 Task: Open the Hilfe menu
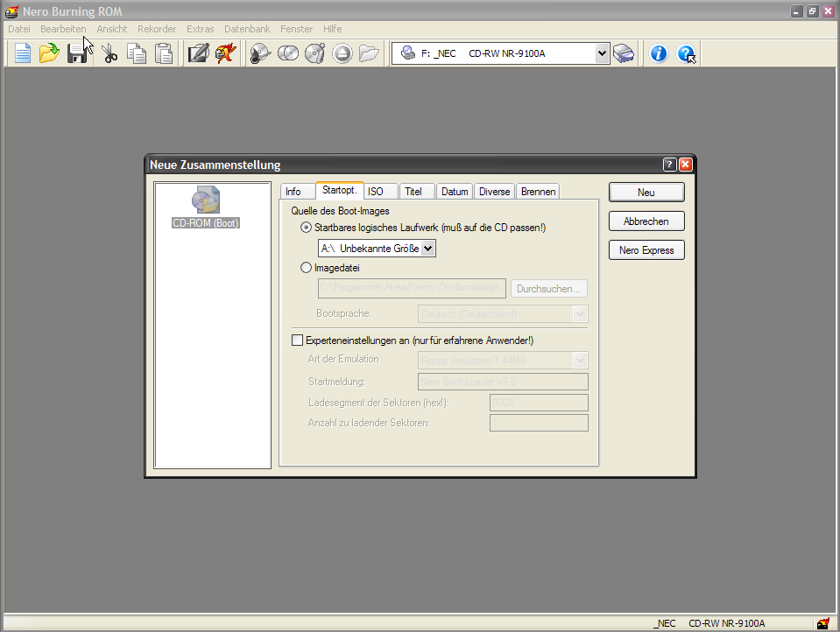[x=333, y=29]
